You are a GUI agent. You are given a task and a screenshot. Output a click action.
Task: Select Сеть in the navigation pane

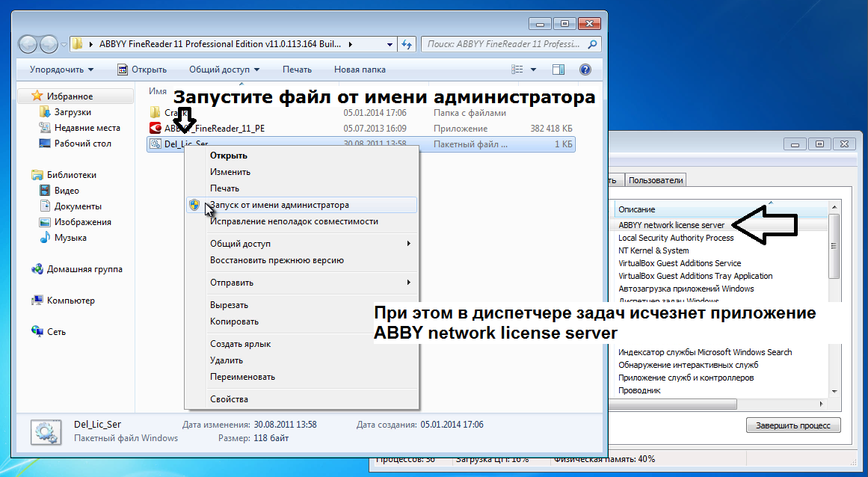tap(56, 332)
